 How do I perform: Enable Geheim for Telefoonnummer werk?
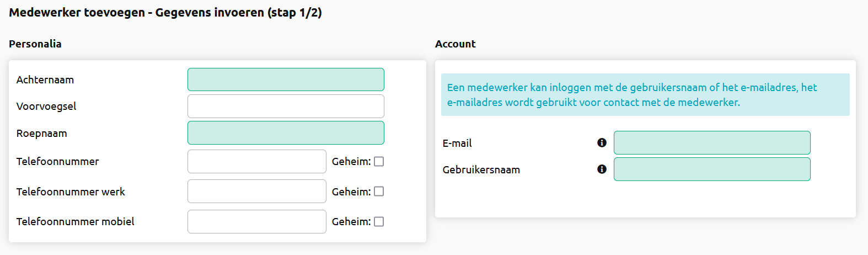coord(379,192)
